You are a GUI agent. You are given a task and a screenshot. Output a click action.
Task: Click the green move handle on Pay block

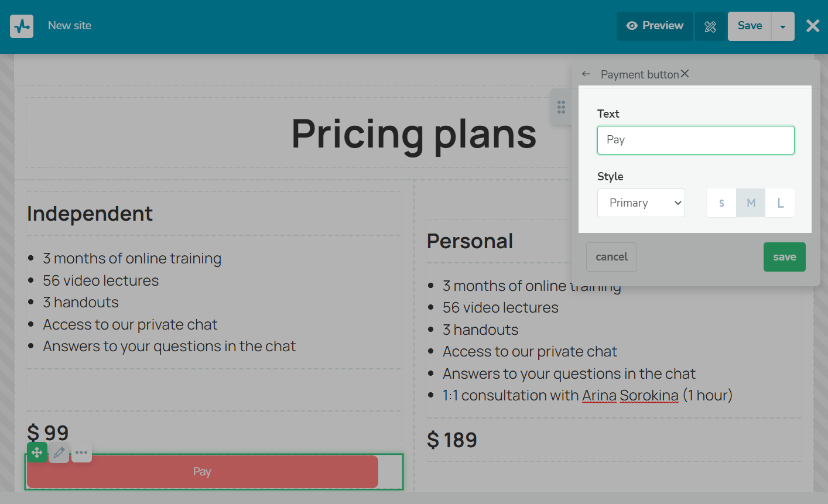click(x=37, y=452)
